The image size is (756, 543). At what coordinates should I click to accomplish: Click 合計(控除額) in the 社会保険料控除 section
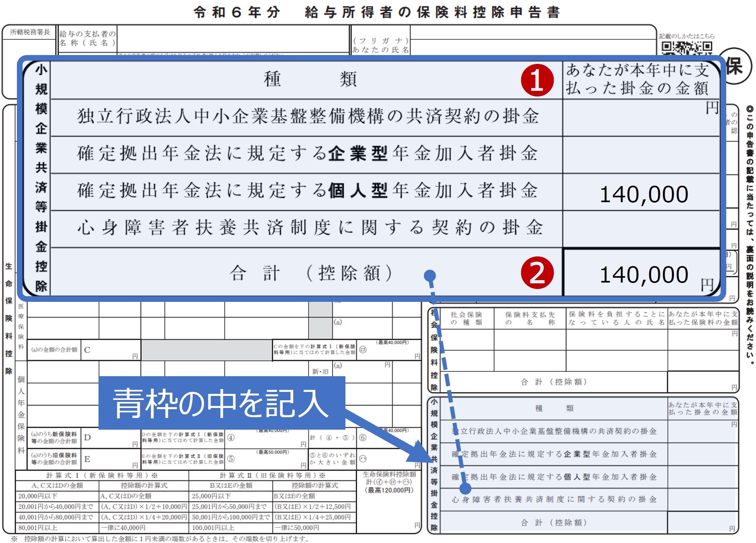554,382
